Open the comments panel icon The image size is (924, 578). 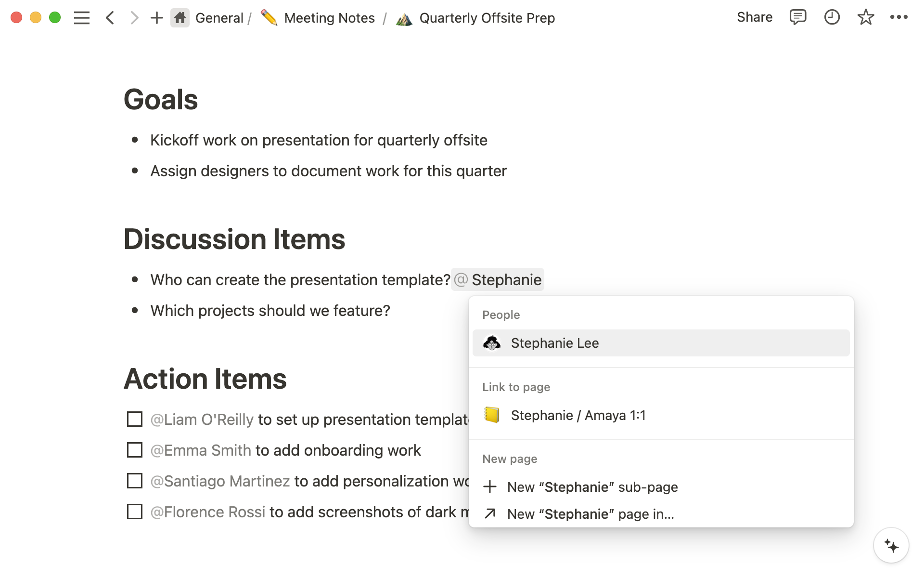[796, 18]
